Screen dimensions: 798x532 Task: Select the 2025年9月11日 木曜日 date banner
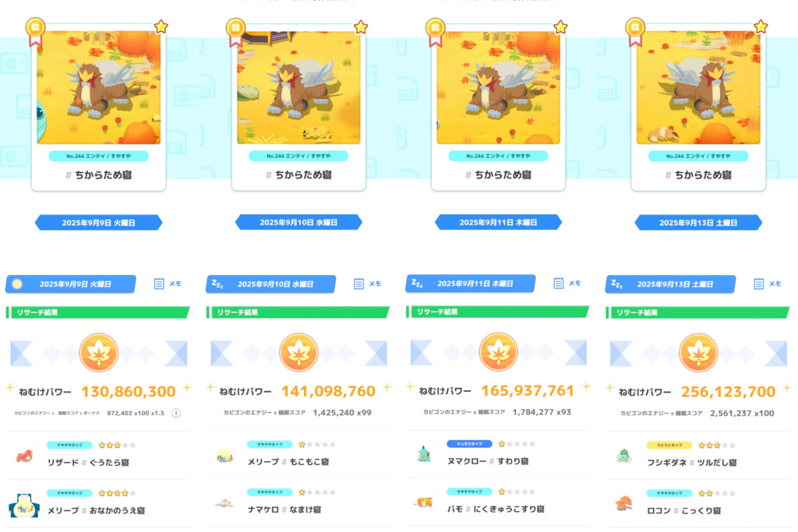coord(498,222)
